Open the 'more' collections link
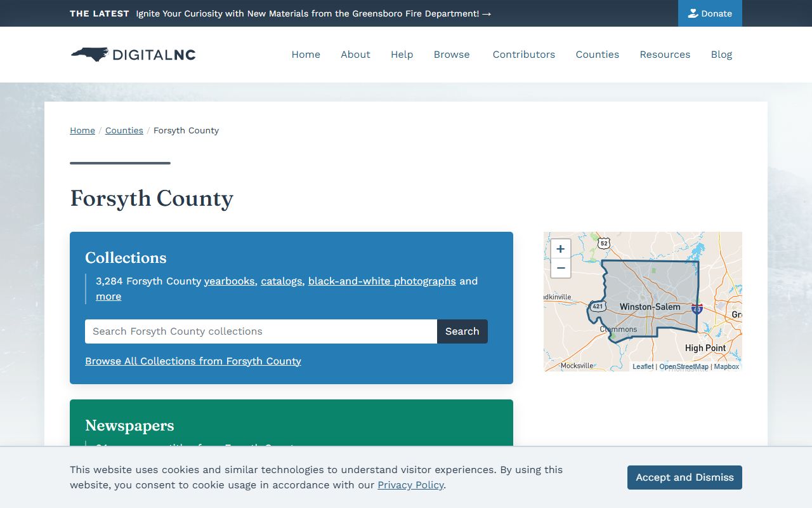 click(x=108, y=297)
